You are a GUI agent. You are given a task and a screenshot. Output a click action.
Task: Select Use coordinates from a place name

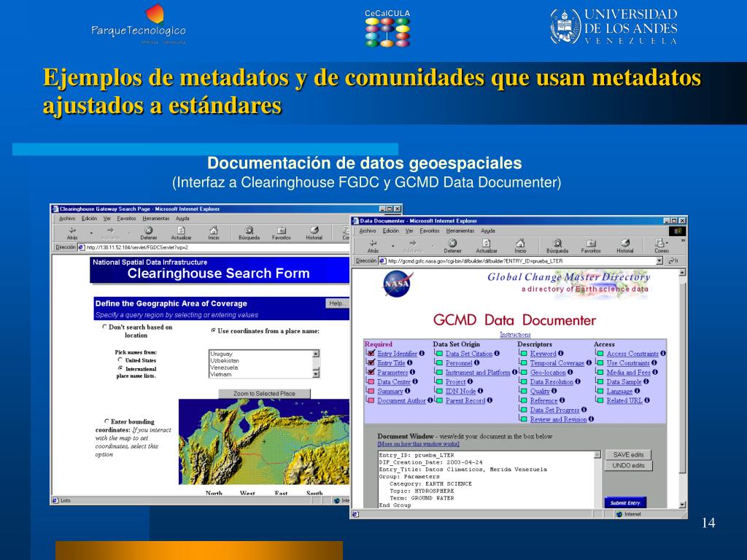coord(214,330)
